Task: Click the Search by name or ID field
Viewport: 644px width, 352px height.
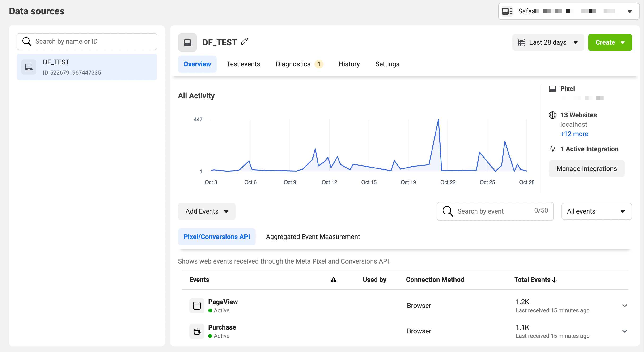Action: coord(87,42)
